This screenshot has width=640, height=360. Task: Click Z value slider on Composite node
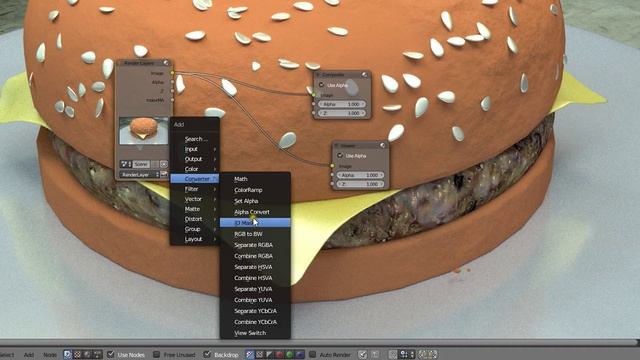342,113
